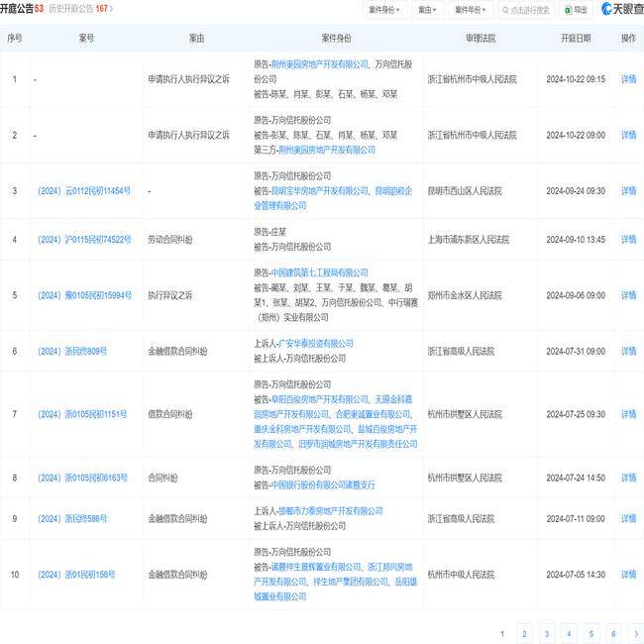Image resolution: width=644 pixels, height=644 pixels.
Task: Click 审理法院 column header
Action: pyautogui.click(x=481, y=39)
